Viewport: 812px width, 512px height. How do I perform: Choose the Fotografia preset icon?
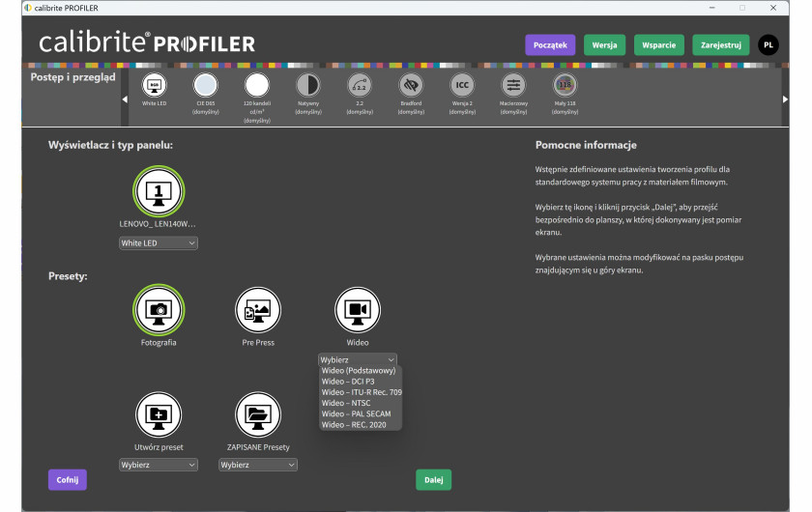(x=159, y=310)
